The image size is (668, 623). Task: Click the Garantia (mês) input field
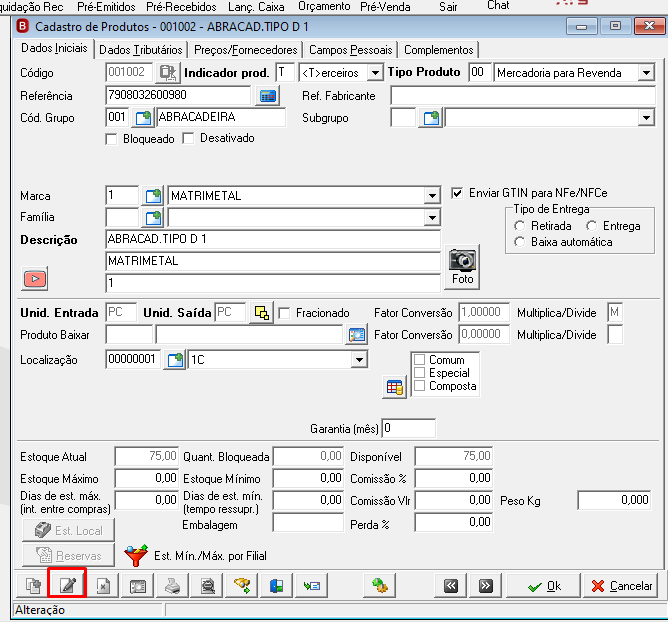[409, 428]
